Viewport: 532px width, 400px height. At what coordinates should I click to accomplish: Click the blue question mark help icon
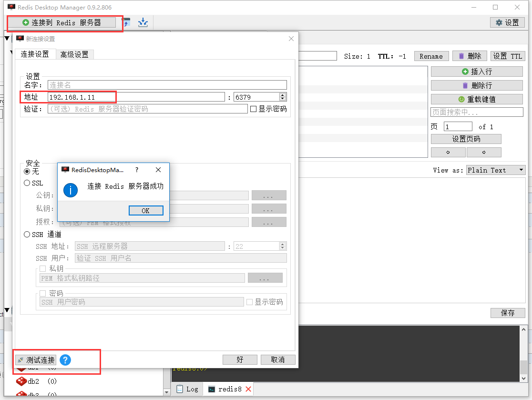[x=65, y=360]
